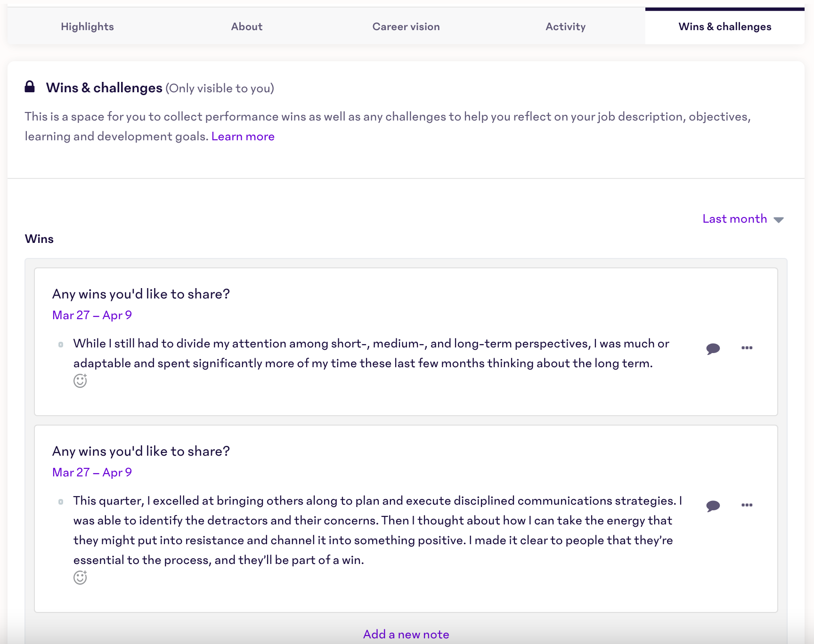Click the Mar 27 – Apr 9 date on first win
This screenshot has width=814, height=644.
pos(92,315)
